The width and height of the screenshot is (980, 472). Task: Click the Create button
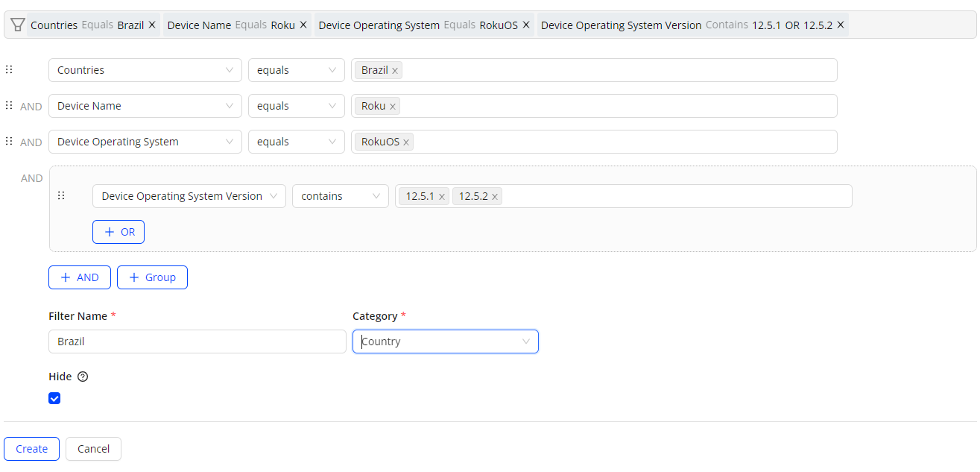31,449
